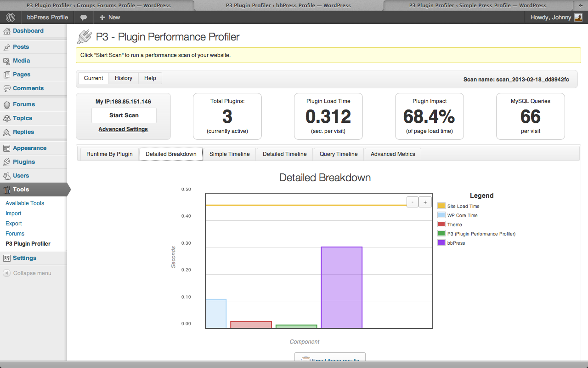Screen dimensions: 588x368
Task: Click the 0.312 Plugin Load Time value
Action: click(x=328, y=117)
